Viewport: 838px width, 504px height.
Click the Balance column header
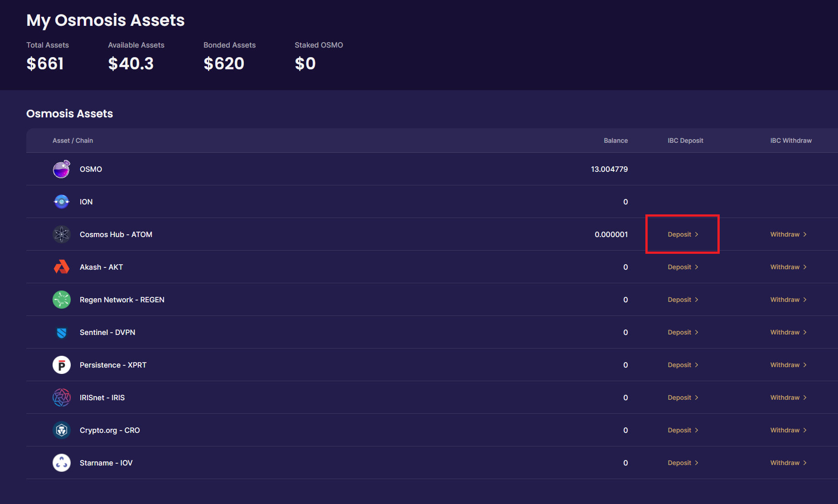click(x=615, y=141)
